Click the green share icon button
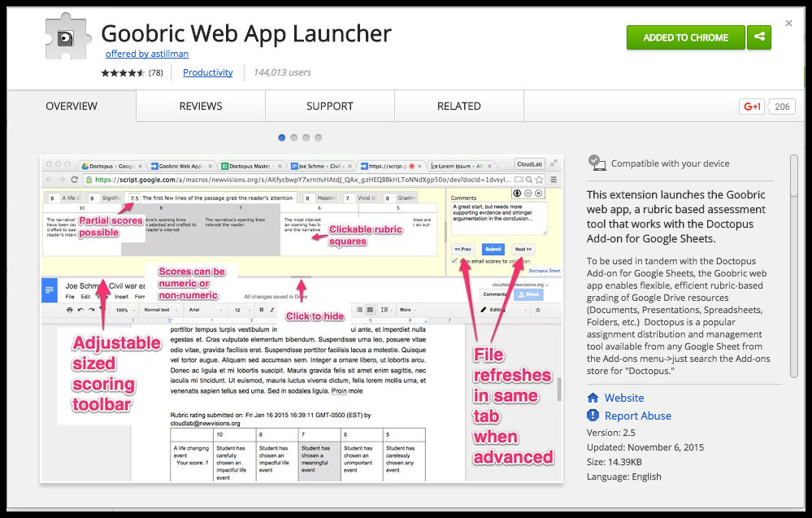The width and height of the screenshot is (812, 518). click(759, 37)
